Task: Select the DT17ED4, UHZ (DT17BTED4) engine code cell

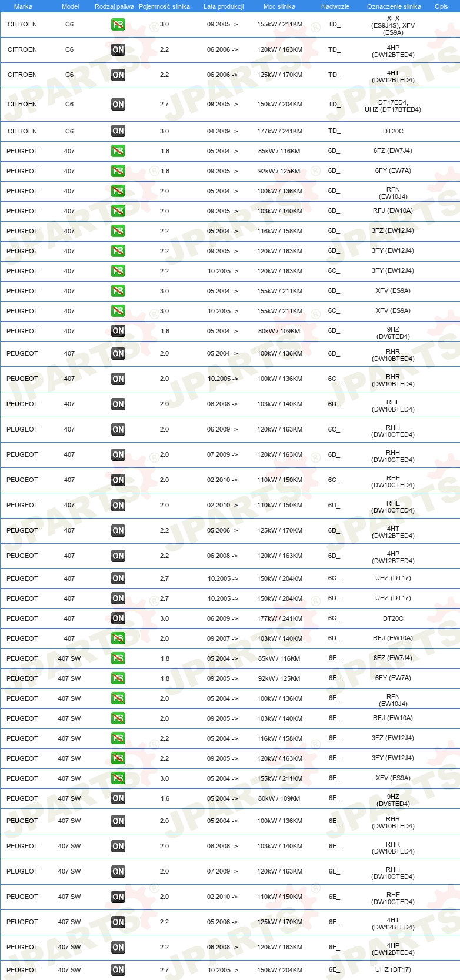Action: [393, 106]
